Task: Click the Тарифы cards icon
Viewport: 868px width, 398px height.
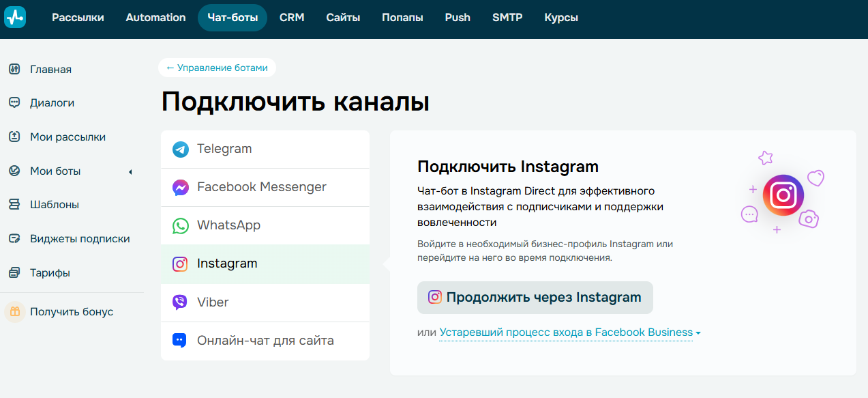Action: click(x=14, y=272)
